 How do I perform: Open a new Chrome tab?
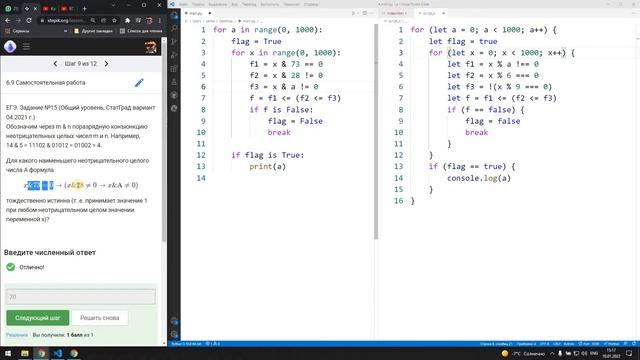tap(84, 8)
